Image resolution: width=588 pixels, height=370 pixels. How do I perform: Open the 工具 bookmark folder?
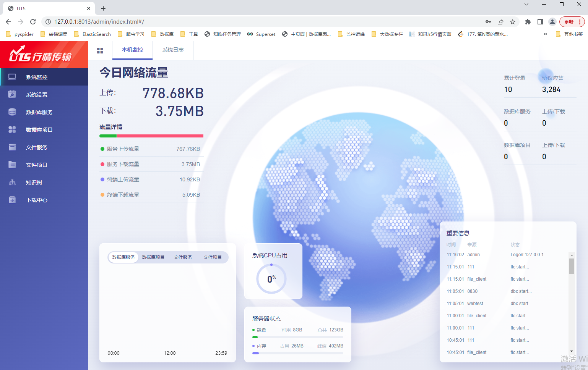tap(189, 34)
